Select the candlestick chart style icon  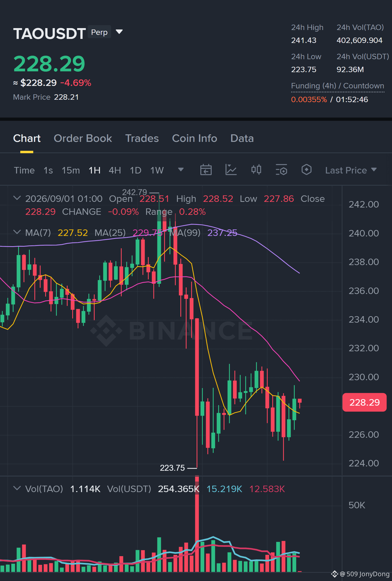[256, 170]
